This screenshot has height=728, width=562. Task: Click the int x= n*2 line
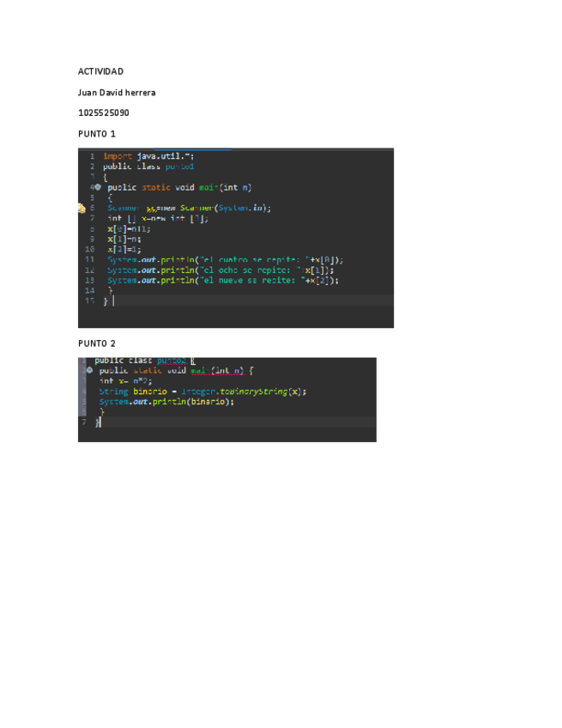click(x=125, y=381)
